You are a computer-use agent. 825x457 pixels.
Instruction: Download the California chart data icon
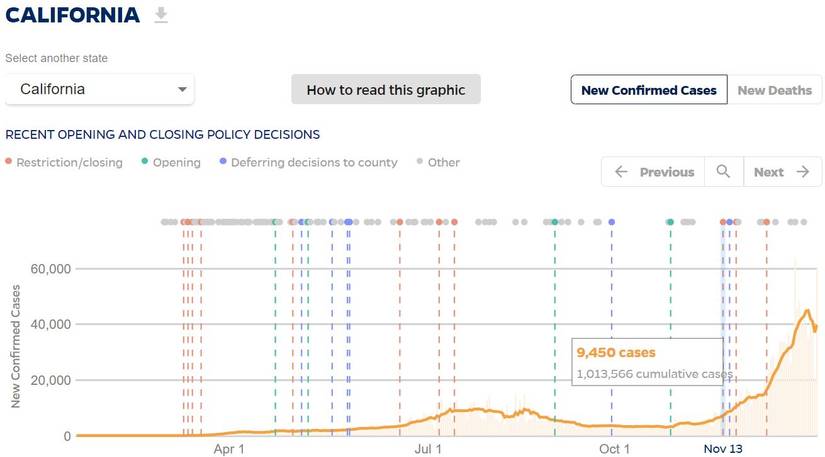(161, 15)
